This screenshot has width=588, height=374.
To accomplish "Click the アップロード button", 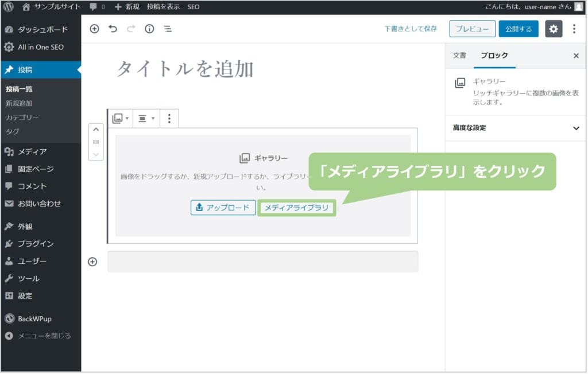I will (223, 208).
